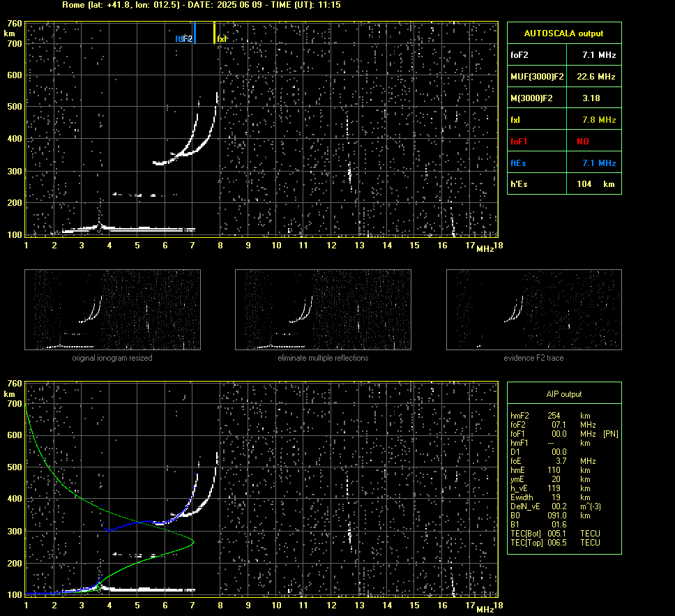The image size is (675, 616).
Task: Click the M(3000)F2 value 3.18
Action: [591, 98]
